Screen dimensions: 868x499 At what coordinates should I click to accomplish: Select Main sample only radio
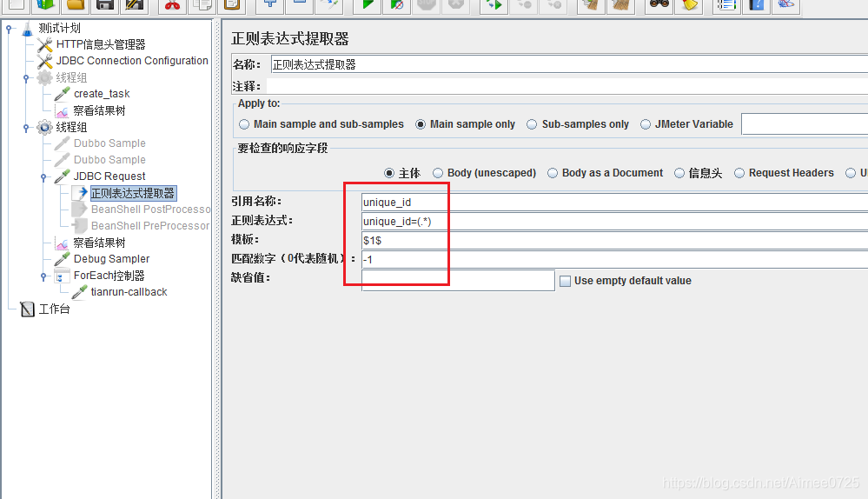click(421, 124)
